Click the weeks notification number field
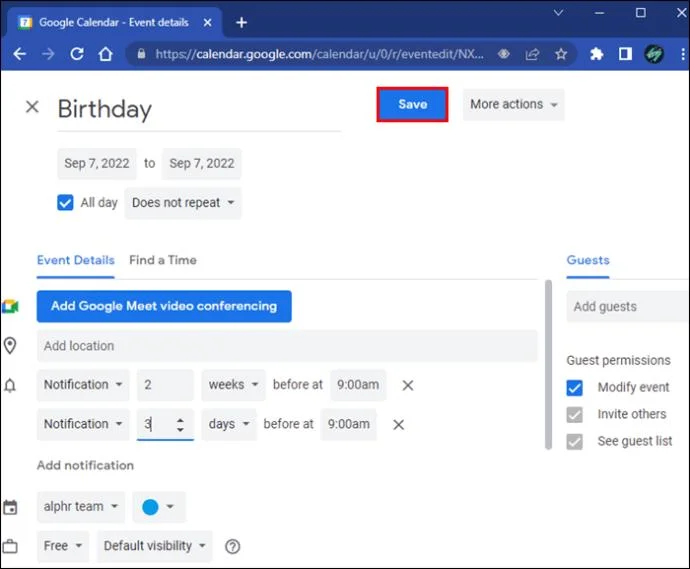Screen dimensions: 690x569 (x=165, y=385)
